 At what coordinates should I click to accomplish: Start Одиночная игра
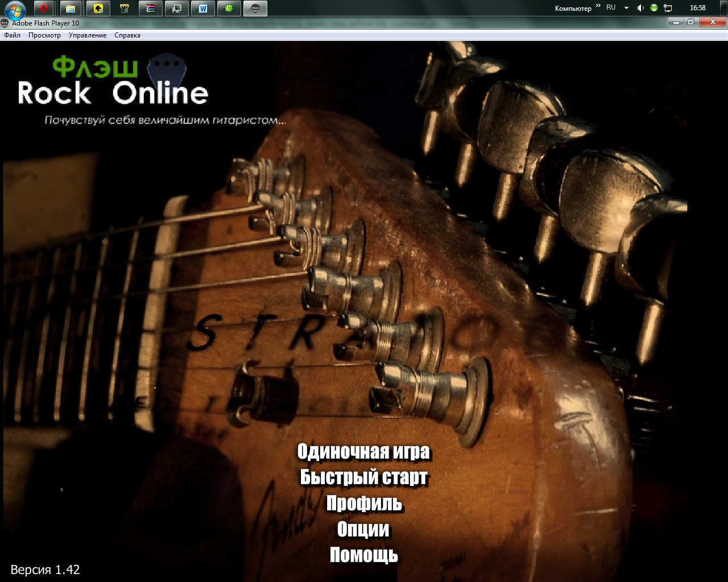pos(363,452)
